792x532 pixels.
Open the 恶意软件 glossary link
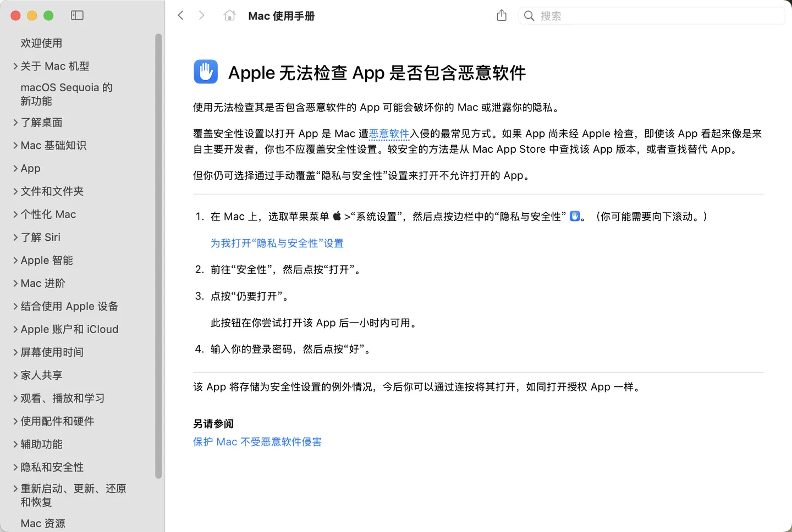[x=389, y=134]
